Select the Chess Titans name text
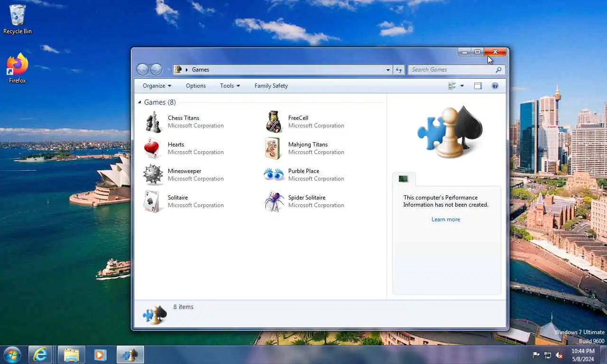The height and width of the screenshot is (364, 607). pyautogui.click(x=184, y=118)
